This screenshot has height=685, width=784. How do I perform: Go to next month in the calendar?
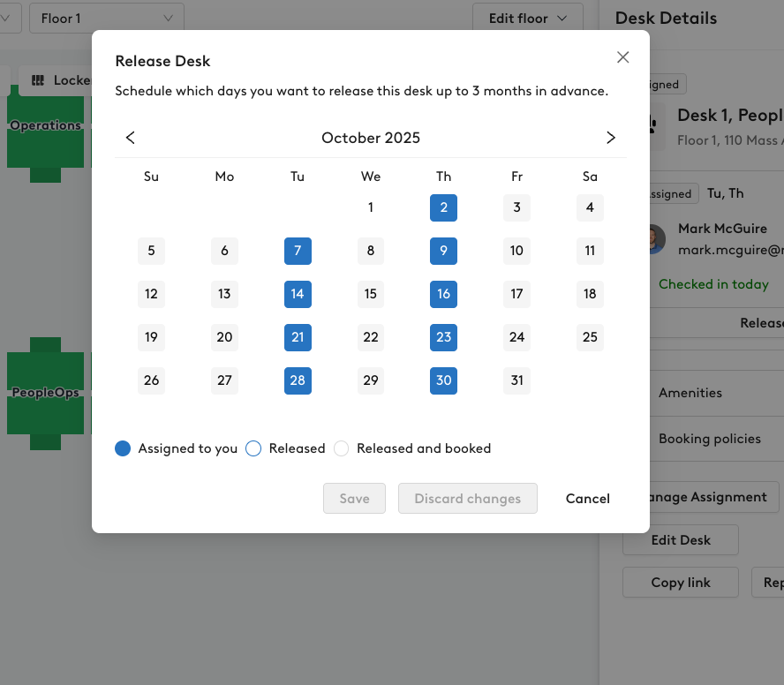tap(610, 138)
